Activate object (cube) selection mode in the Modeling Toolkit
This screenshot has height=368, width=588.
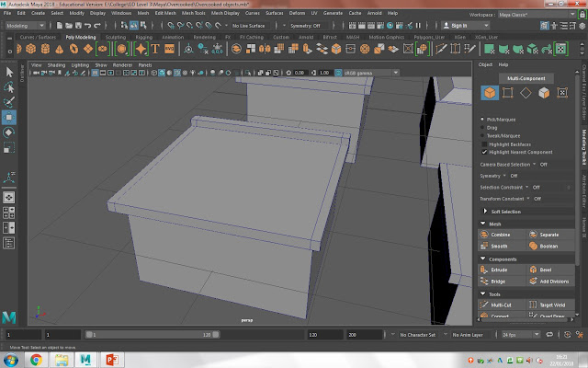coord(490,93)
